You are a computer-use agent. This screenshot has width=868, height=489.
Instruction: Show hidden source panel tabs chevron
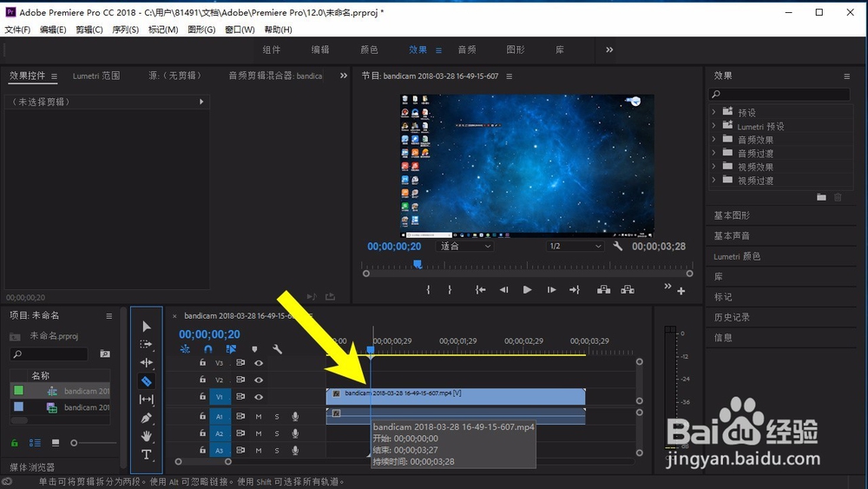pos(343,76)
